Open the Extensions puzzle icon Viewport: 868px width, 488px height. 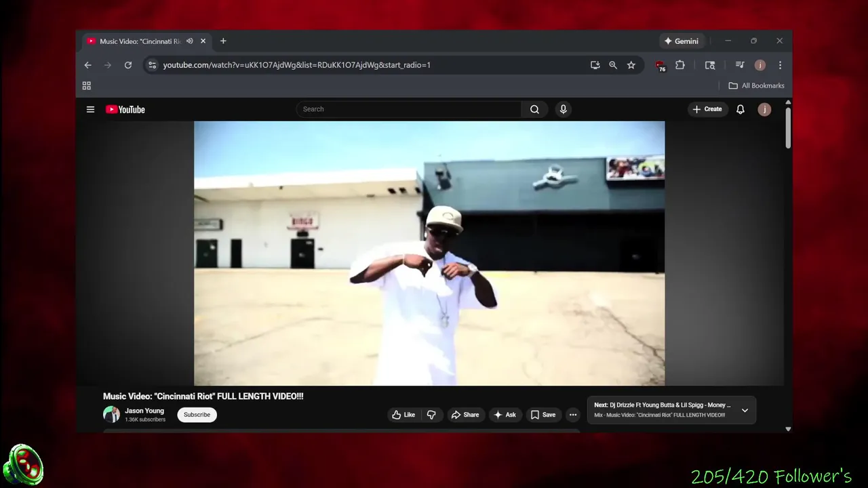[x=680, y=65]
